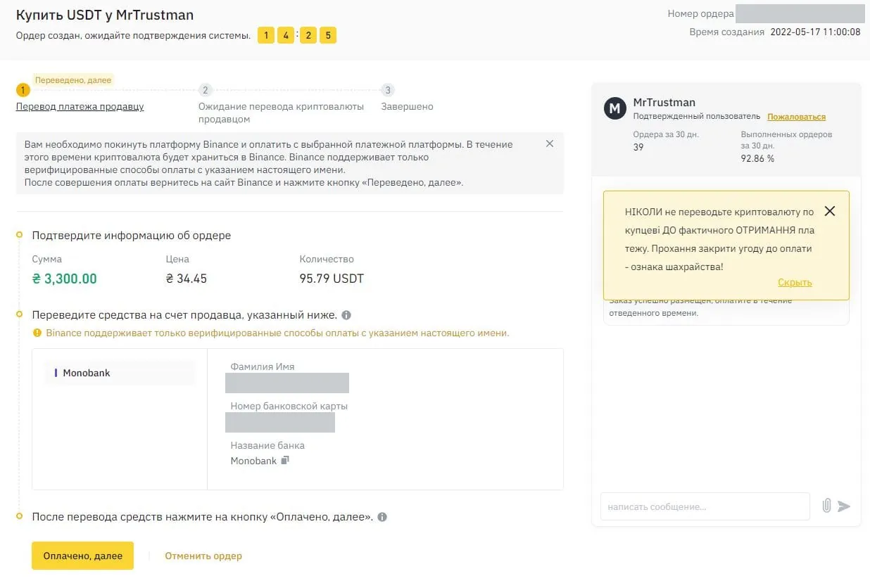
Task: Select step 1 'Перевод платежа продавцу'
Action: pyautogui.click(x=80, y=106)
